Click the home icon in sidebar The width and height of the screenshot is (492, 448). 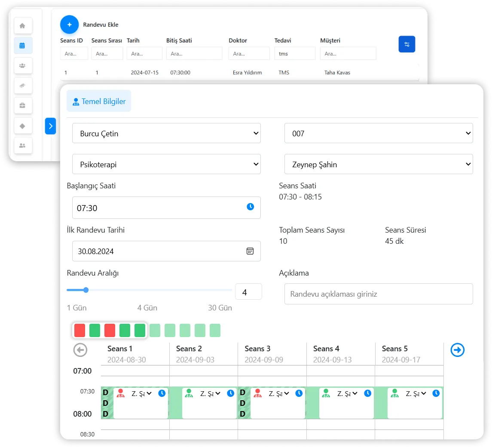[23, 25]
